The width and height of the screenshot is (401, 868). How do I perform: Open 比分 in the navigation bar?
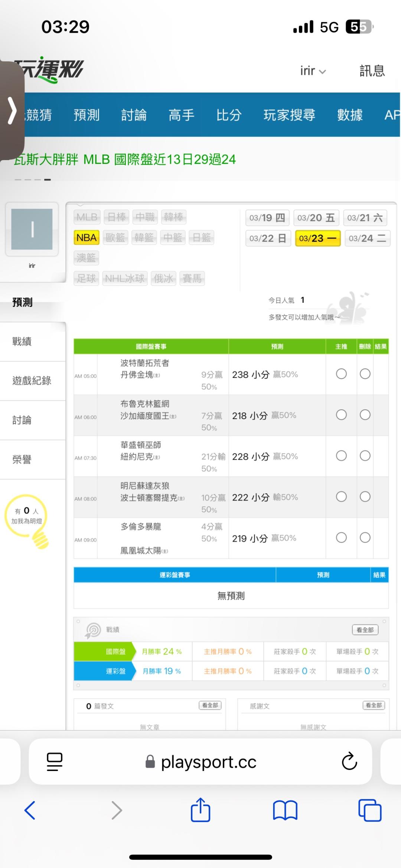click(229, 115)
